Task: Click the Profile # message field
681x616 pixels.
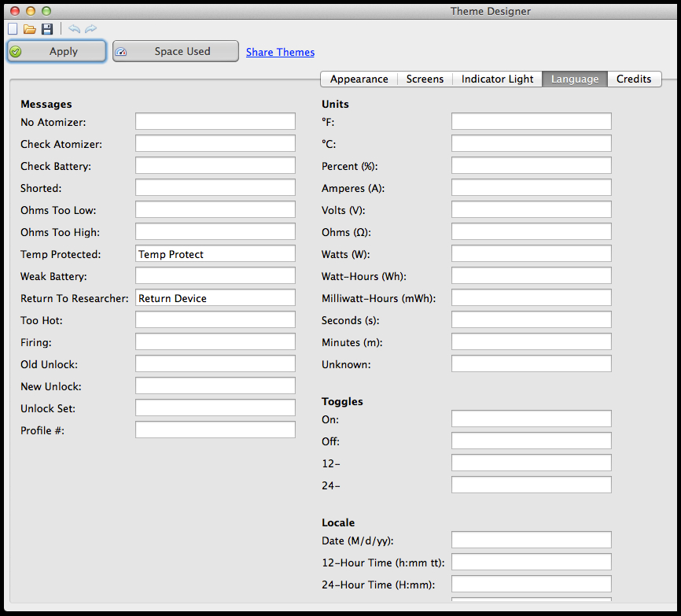Action: click(215, 430)
